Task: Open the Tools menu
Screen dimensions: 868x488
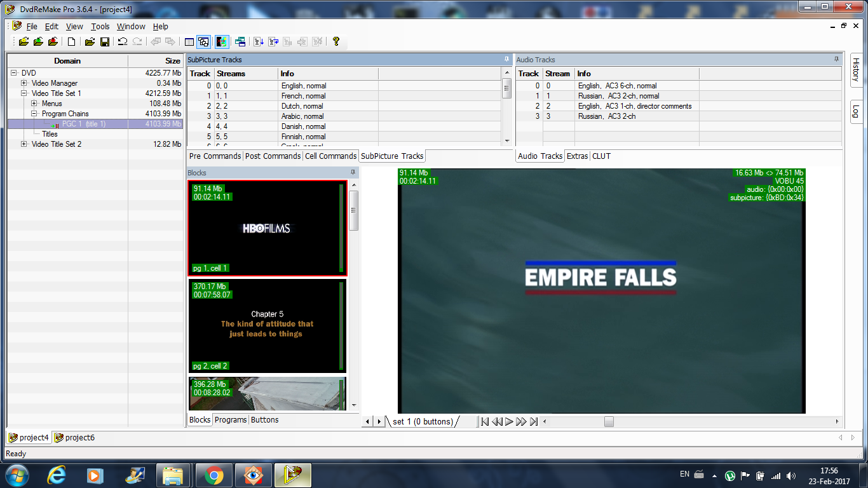Action: [100, 27]
